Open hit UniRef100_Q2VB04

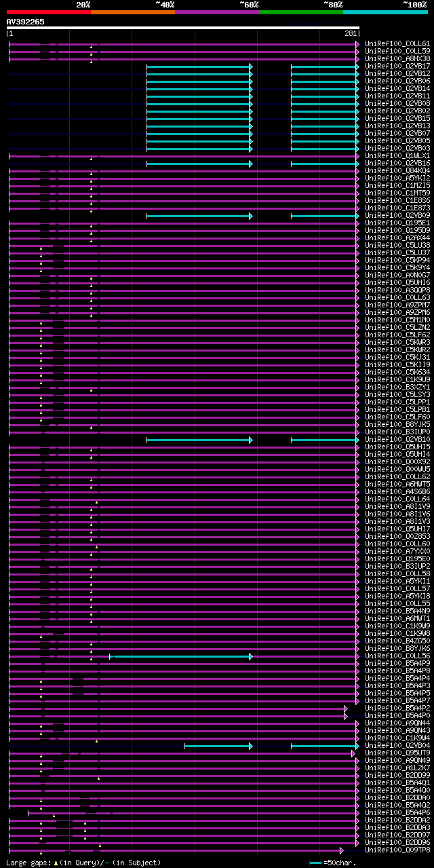coord(397,745)
